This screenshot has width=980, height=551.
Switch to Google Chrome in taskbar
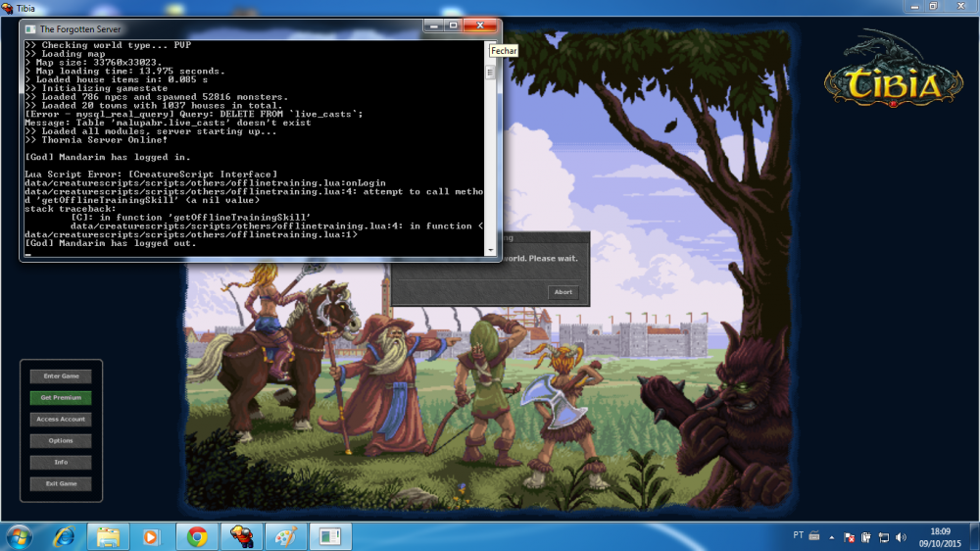tap(197, 536)
